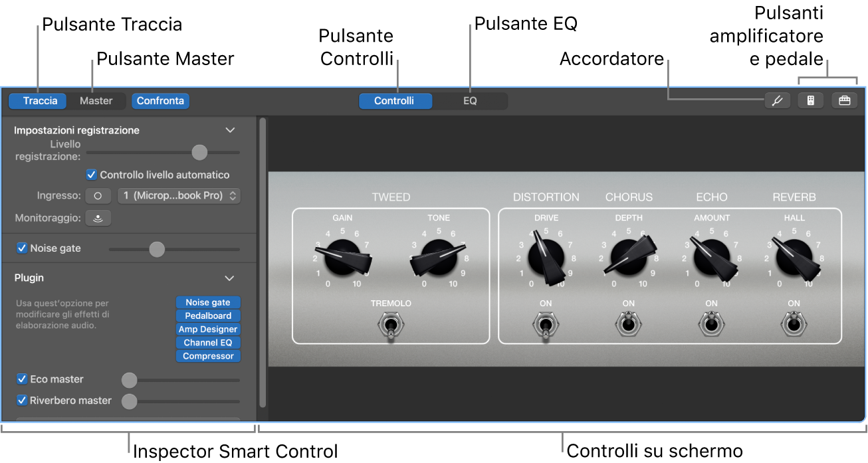This screenshot has width=868, height=463.
Task: Open the Noise gate plugin slot
Action: [208, 303]
